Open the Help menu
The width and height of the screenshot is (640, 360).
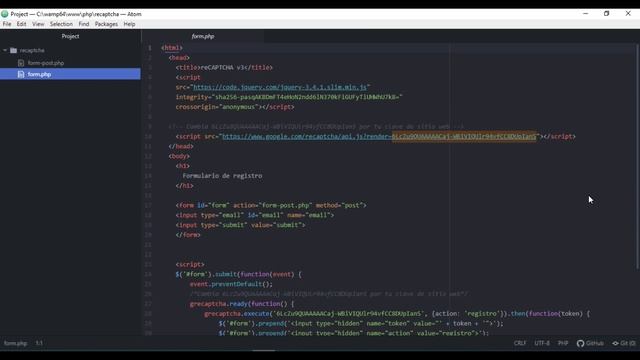click(x=129, y=24)
